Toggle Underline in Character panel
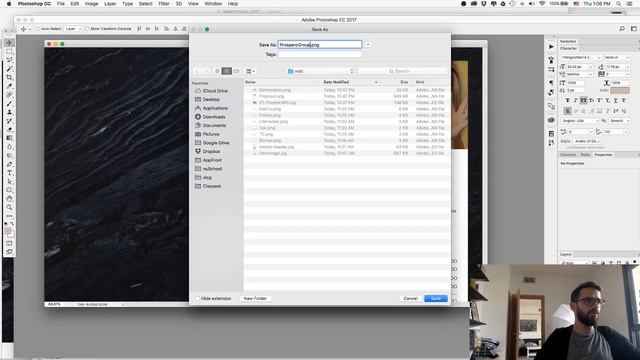 click(x=616, y=100)
